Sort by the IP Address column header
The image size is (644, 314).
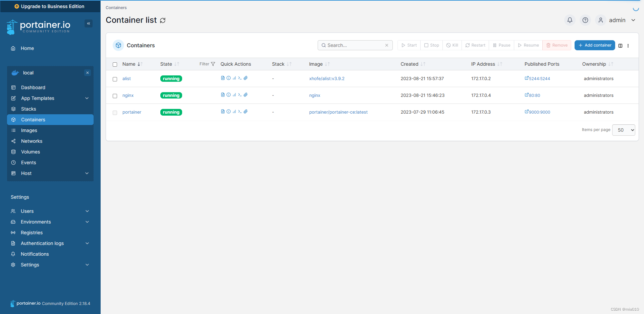486,64
